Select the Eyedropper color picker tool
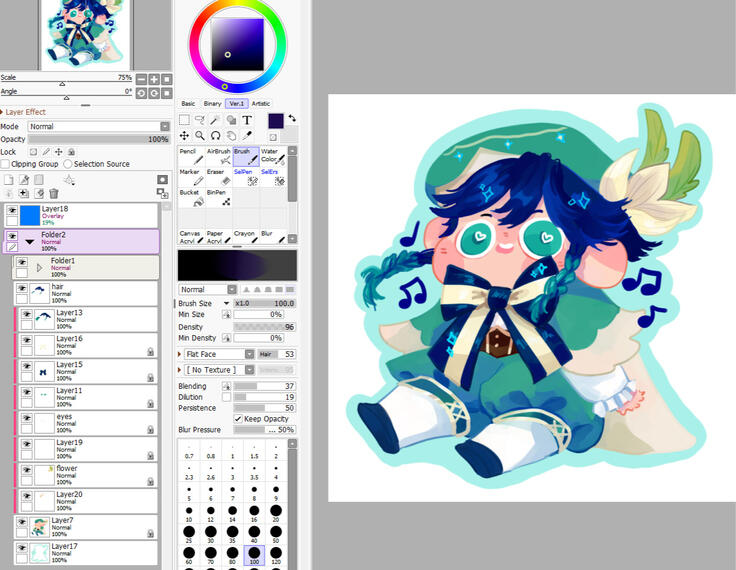 (x=247, y=136)
